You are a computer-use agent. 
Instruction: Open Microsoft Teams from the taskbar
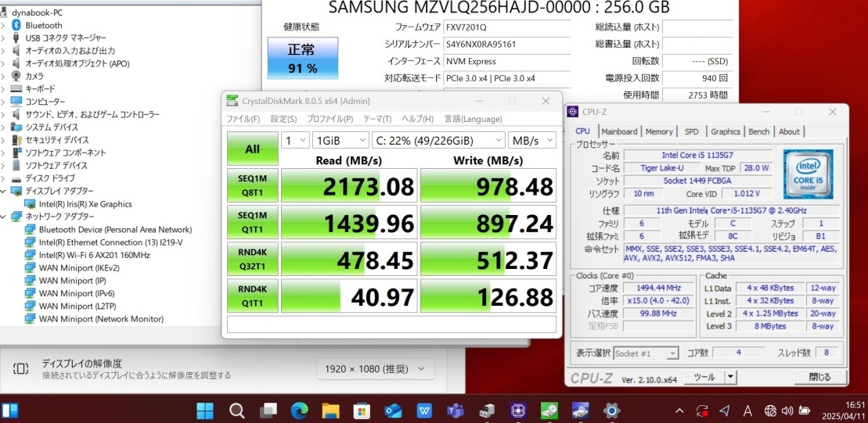[x=456, y=410]
